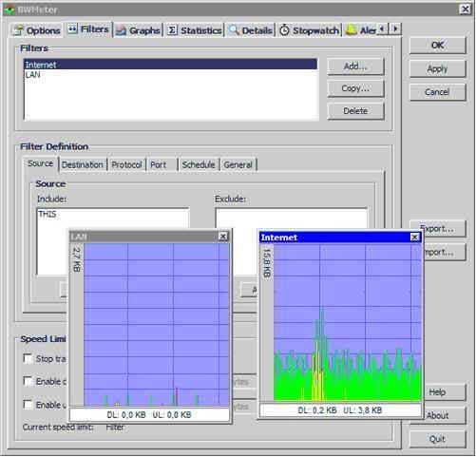This screenshot has height=457, width=476.
Task: Toggle the Stop traffic checkbox
Action: 29,358
